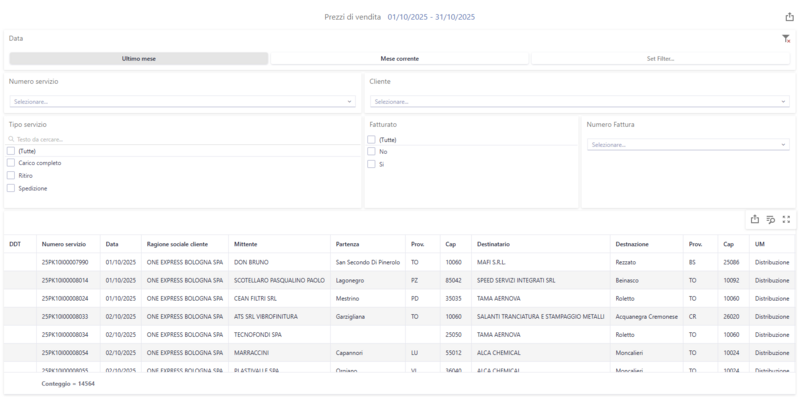This screenshot has height=397, width=800.
Task: Open the Set Filter... date option
Action: pos(661,59)
